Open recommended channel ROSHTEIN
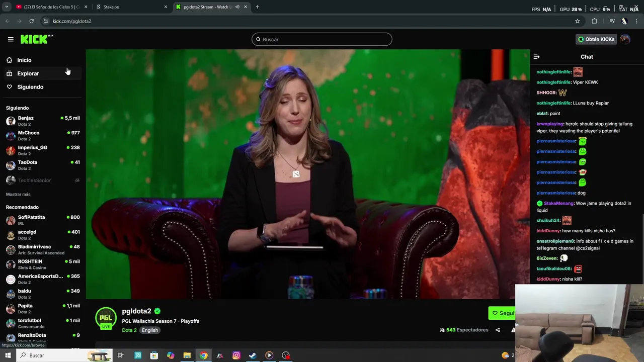The height and width of the screenshot is (362, 644). point(43,264)
